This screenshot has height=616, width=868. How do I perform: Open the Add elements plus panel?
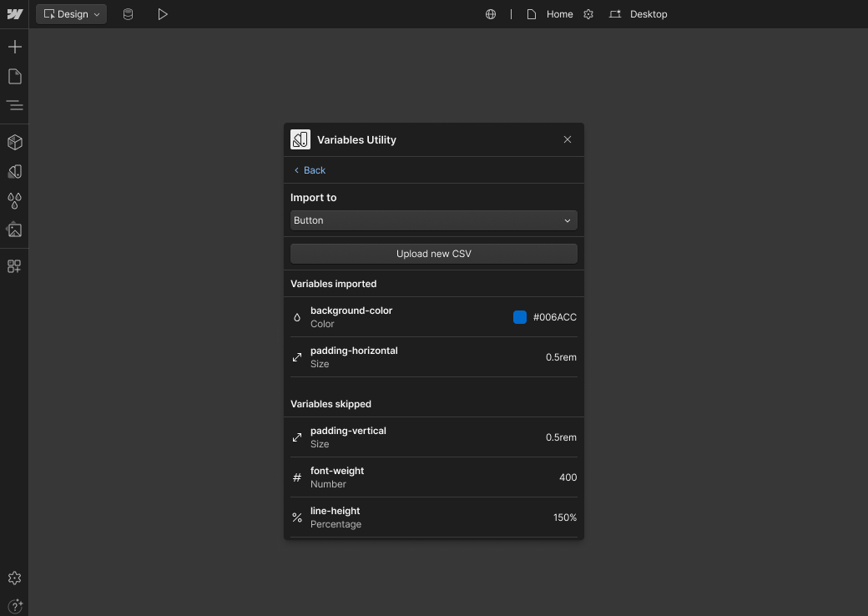[x=15, y=47]
